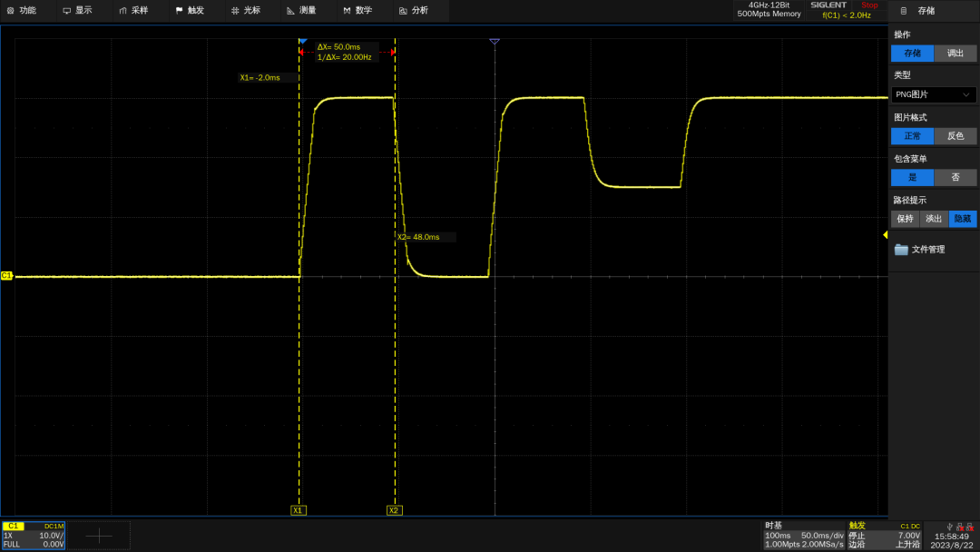Choose 否 for include menu
This screenshot has height=552, width=980.
click(x=955, y=178)
